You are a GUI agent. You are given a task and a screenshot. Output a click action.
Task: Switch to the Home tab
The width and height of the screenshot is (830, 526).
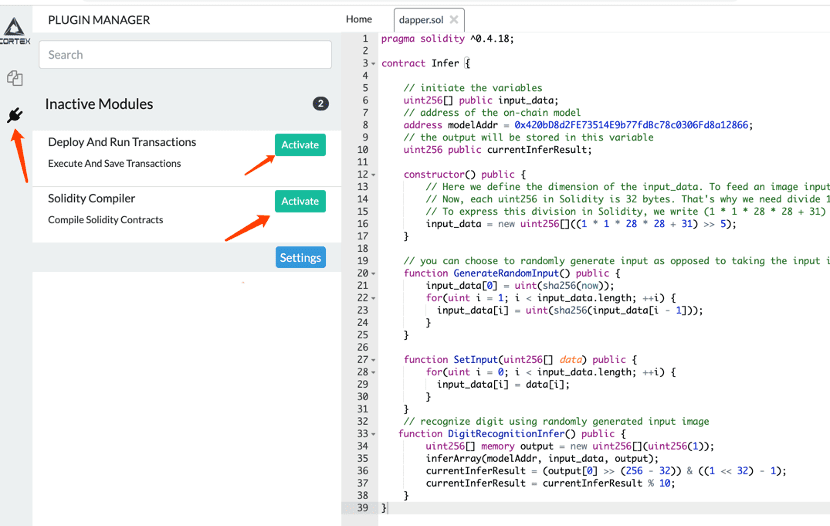358,19
